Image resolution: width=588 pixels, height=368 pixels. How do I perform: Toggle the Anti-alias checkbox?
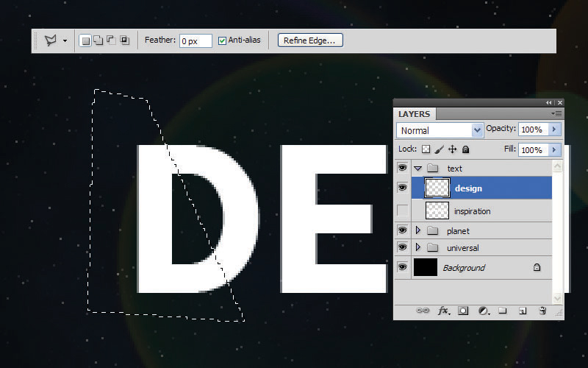tap(223, 40)
